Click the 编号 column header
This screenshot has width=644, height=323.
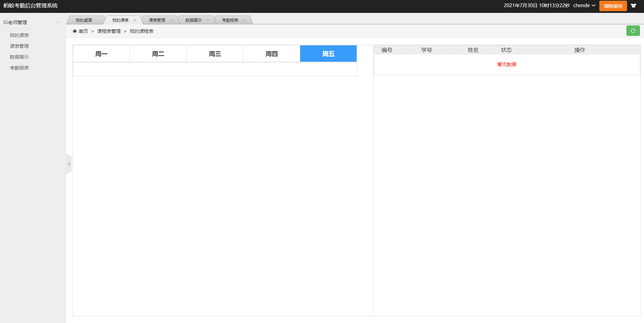point(387,50)
